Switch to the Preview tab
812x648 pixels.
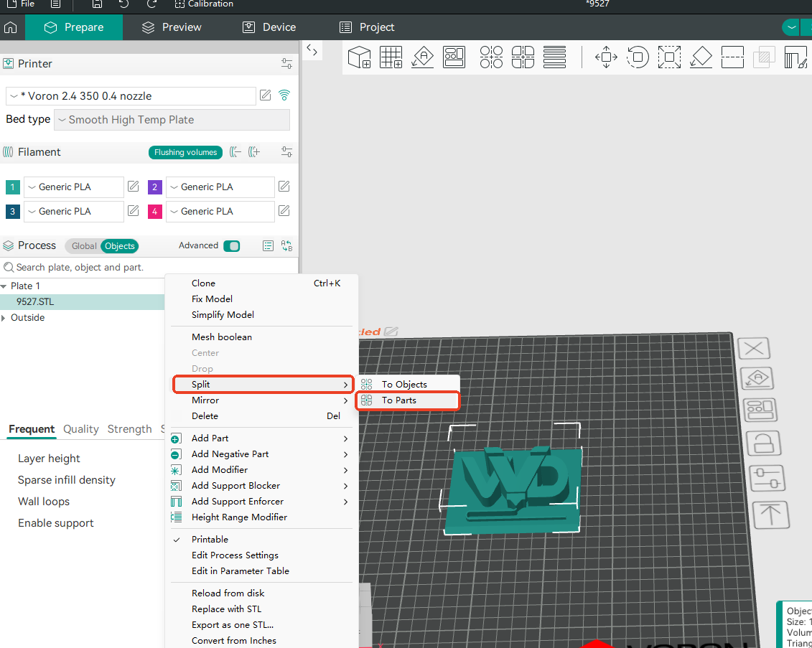[172, 27]
